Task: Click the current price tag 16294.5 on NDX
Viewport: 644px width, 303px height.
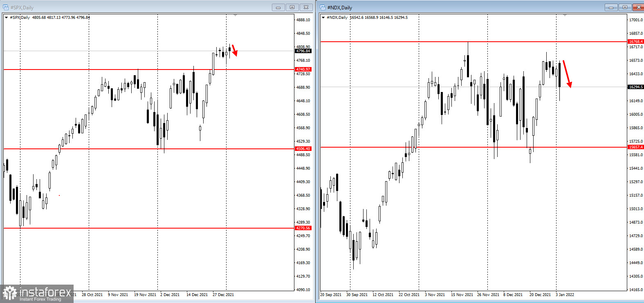Action: (x=636, y=87)
